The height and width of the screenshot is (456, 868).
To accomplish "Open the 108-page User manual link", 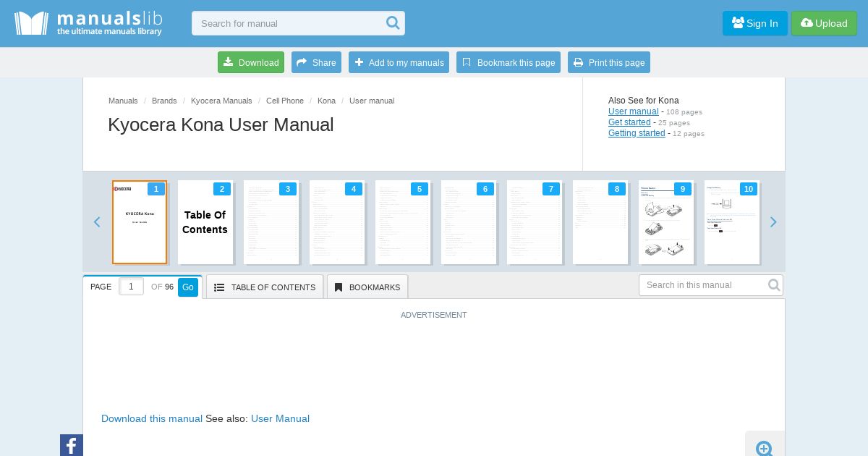I will click(x=634, y=111).
